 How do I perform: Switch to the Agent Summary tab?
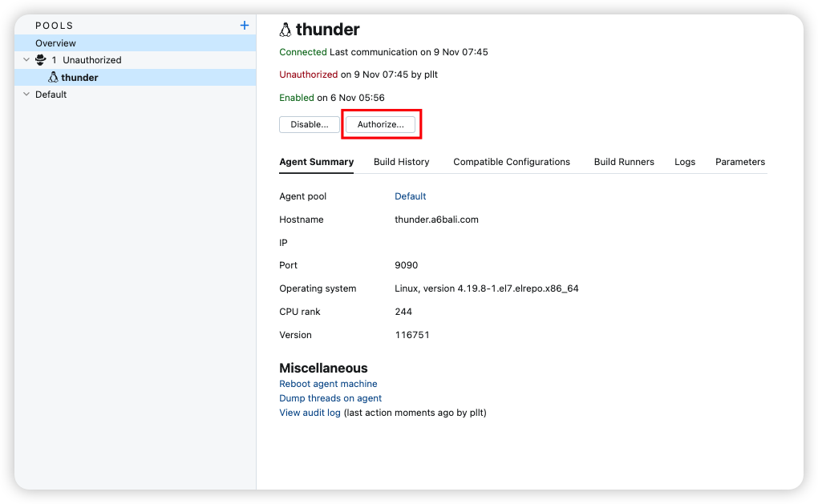click(x=316, y=162)
